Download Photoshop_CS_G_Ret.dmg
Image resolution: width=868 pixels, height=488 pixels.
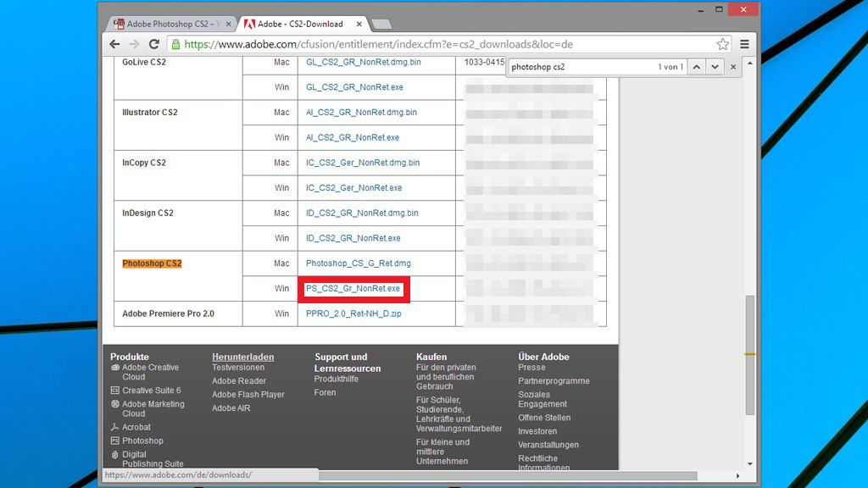[x=359, y=263]
